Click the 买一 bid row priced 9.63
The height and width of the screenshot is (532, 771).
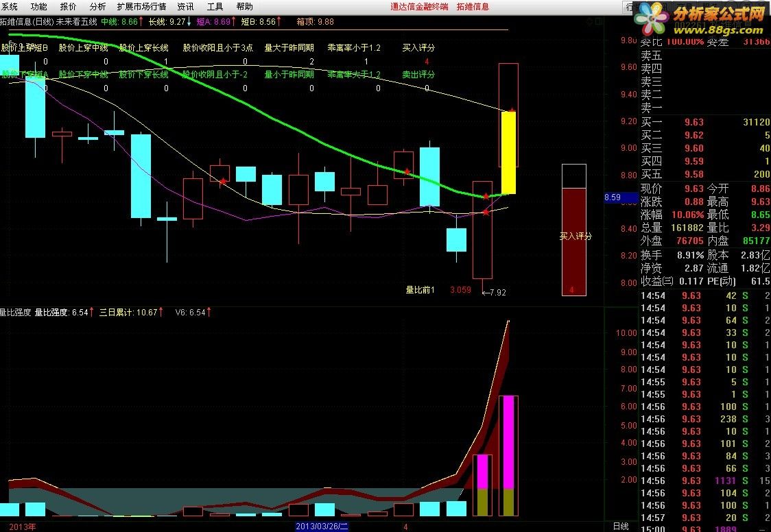[705, 122]
